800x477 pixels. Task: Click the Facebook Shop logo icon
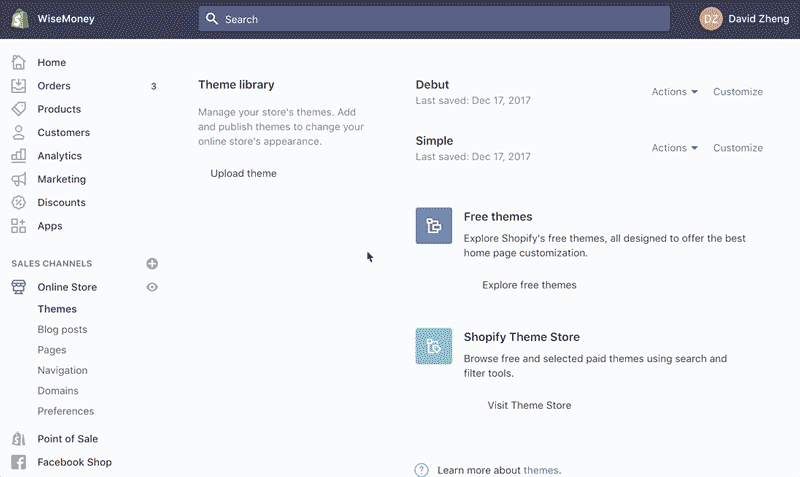tap(18, 462)
